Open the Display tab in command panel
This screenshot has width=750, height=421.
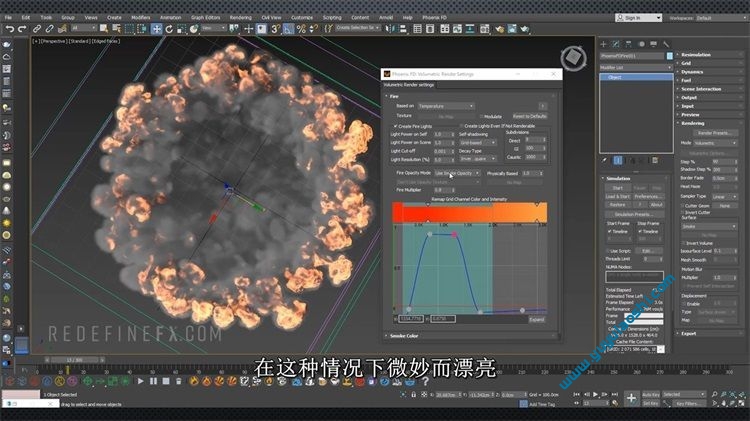[x=653, y=44]
